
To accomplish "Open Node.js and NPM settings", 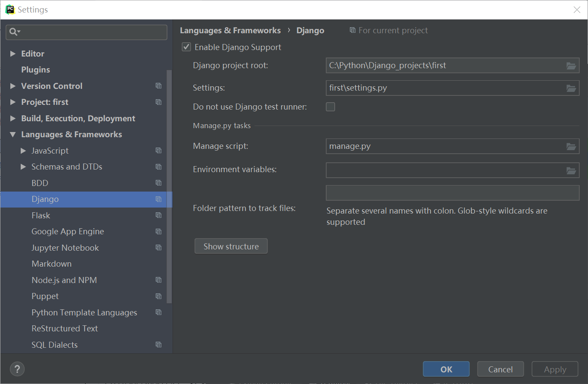I will (64, 280).
